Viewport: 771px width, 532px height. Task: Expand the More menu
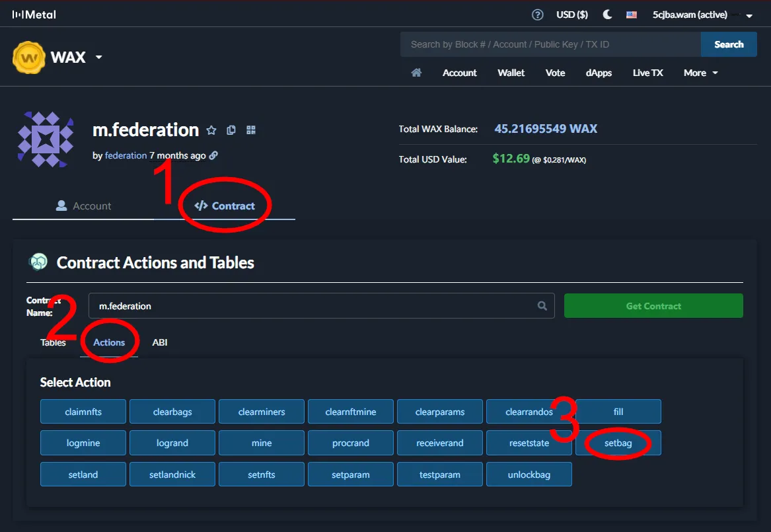click(x=701, y=73)
